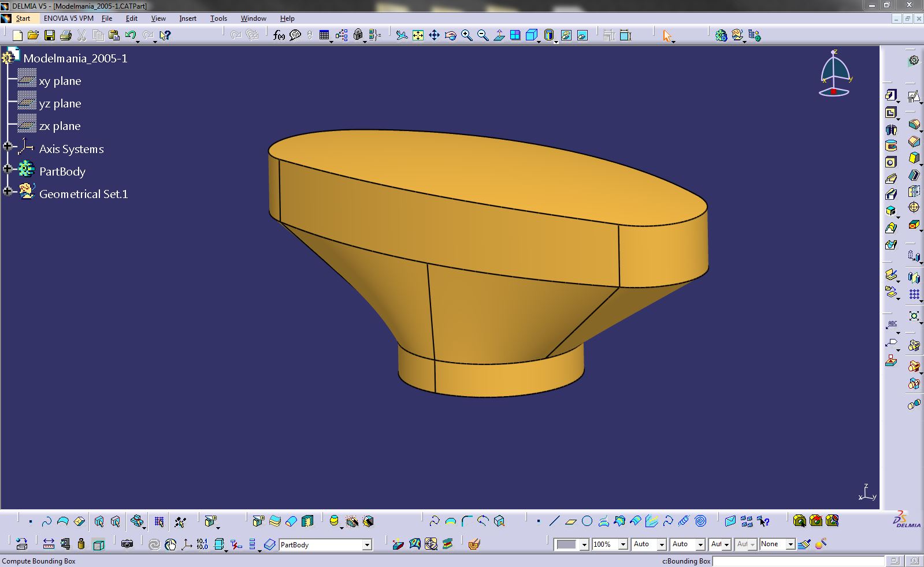This screenshot has width=924, height=567.
Task: Open the Measure Between ruler tool
Action: pos(49,544)
